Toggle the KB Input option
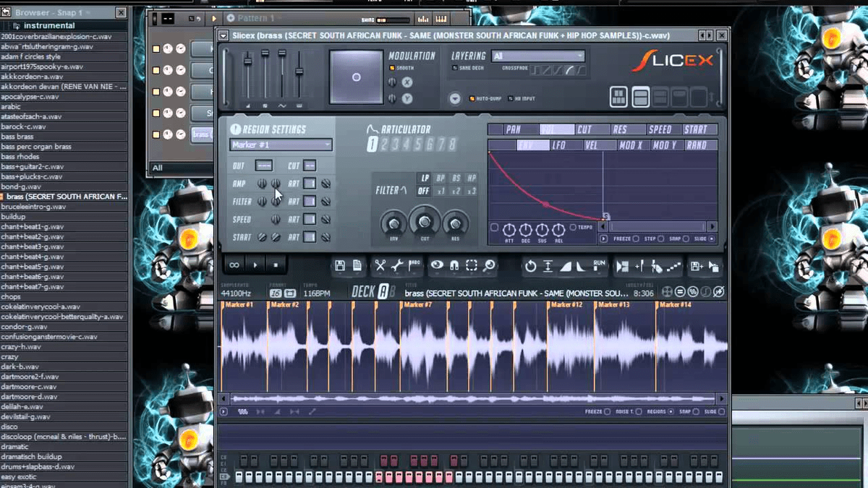Image resolution: width=868 pixels, height=488 pixels. (x=509, y=98)
